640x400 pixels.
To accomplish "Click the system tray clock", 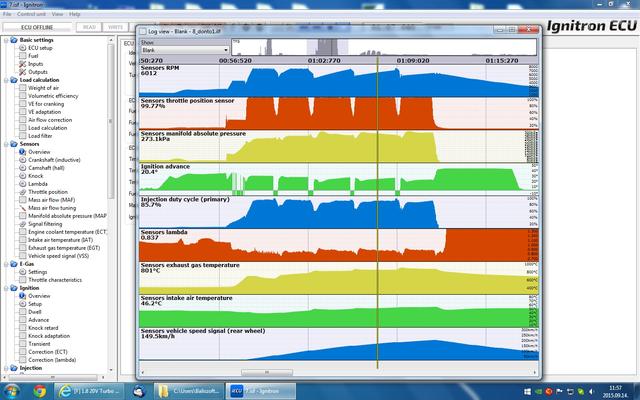I will 615,391.
